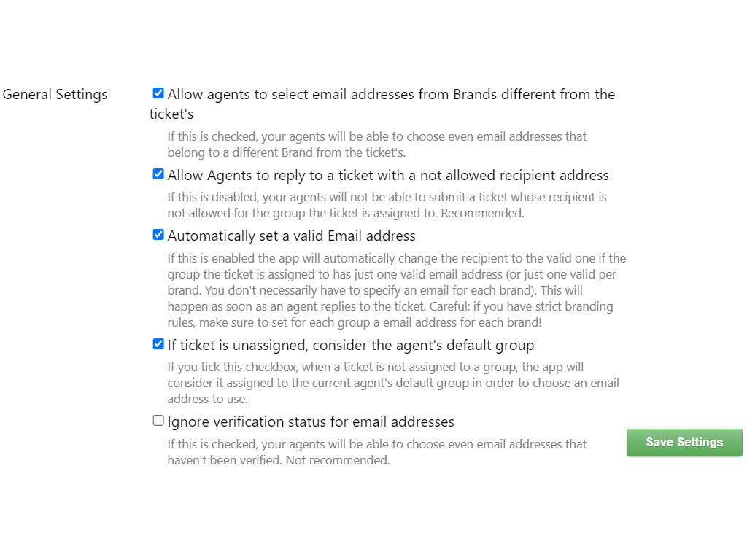Click the 'Ignore verification status for email addresses' label text
This screenshot has height=560, width=747.
coord(311,422)
